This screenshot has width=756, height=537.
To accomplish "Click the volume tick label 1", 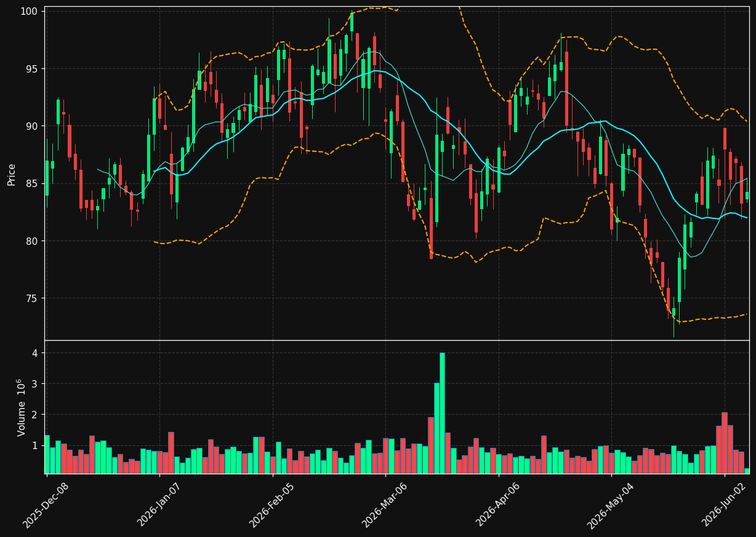I will [35, 446].
